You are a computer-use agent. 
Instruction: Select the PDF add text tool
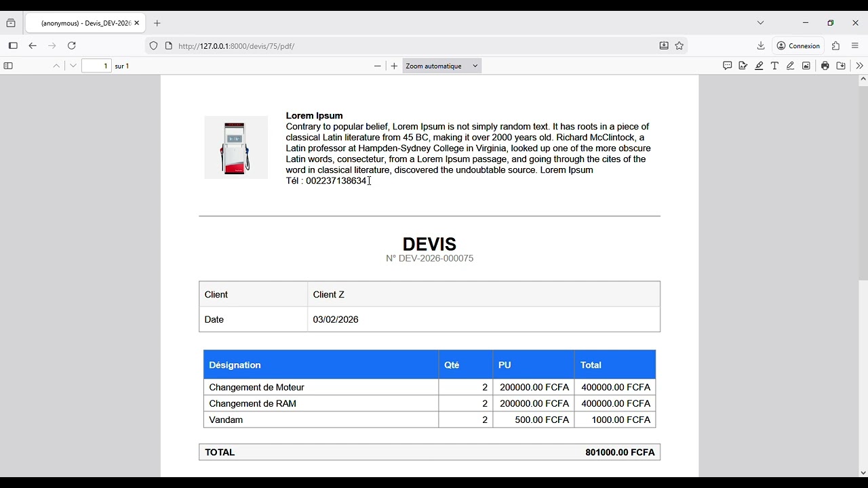(x=774, y=66)
